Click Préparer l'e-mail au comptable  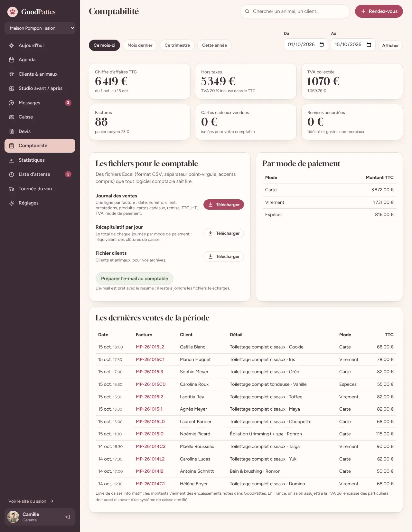[x=135, y=279]
